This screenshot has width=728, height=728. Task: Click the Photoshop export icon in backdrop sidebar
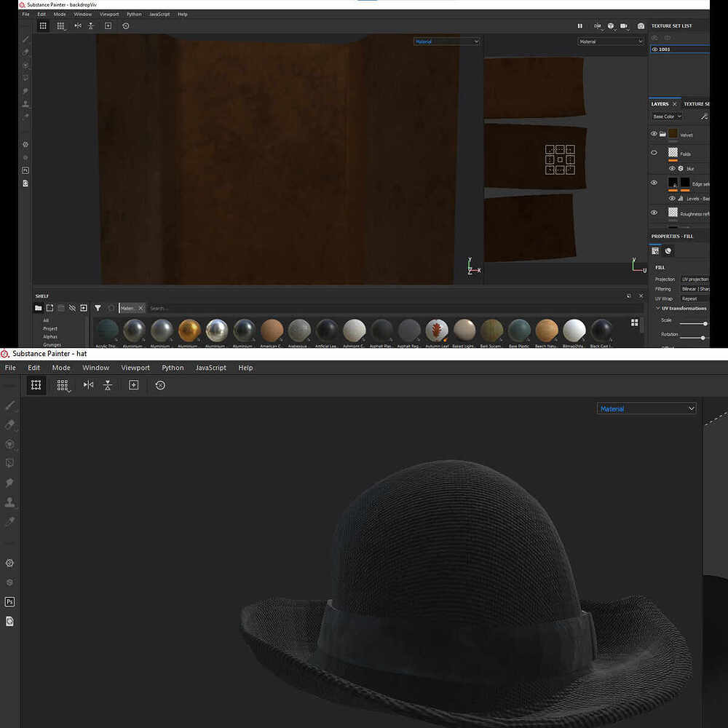[x=25, y=170]
